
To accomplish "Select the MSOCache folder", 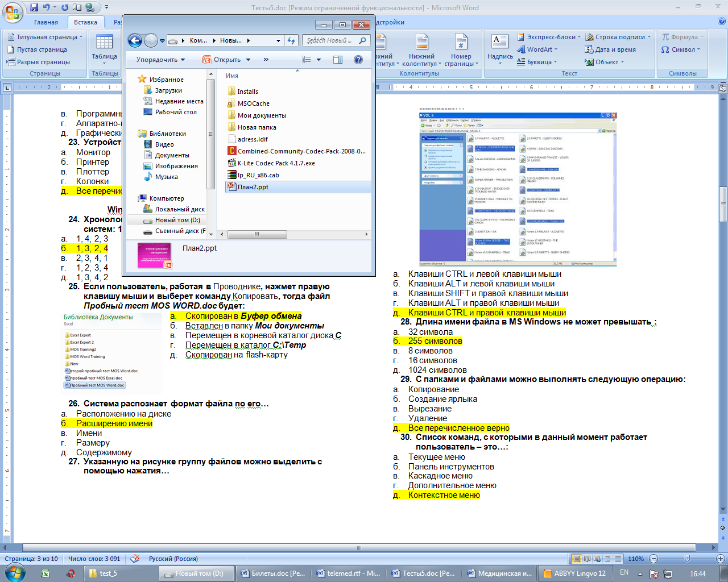I will pyautogui.click(x=253, y=103).
